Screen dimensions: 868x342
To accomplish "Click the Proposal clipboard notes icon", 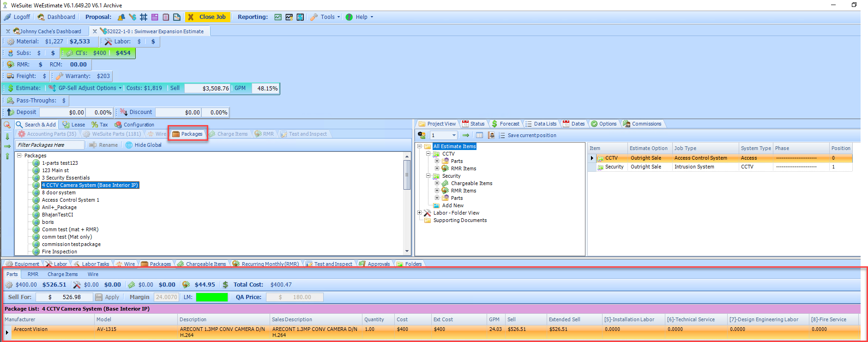I will click(x=166, y=17).
